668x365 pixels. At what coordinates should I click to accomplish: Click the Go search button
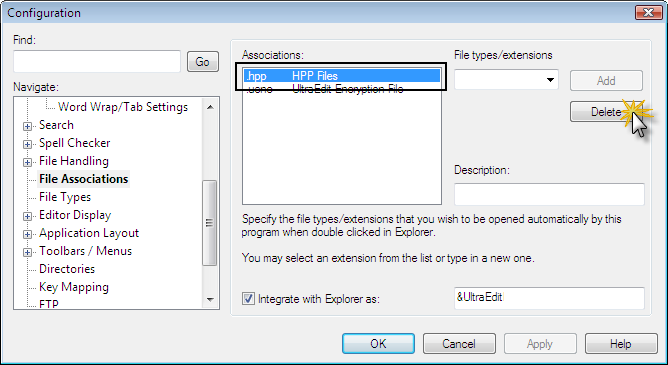point(203,62)
